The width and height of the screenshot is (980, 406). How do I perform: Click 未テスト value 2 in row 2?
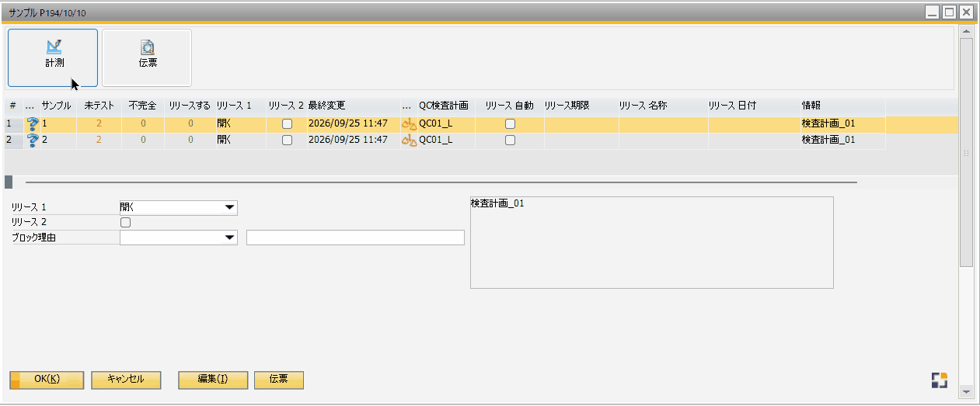99,141
